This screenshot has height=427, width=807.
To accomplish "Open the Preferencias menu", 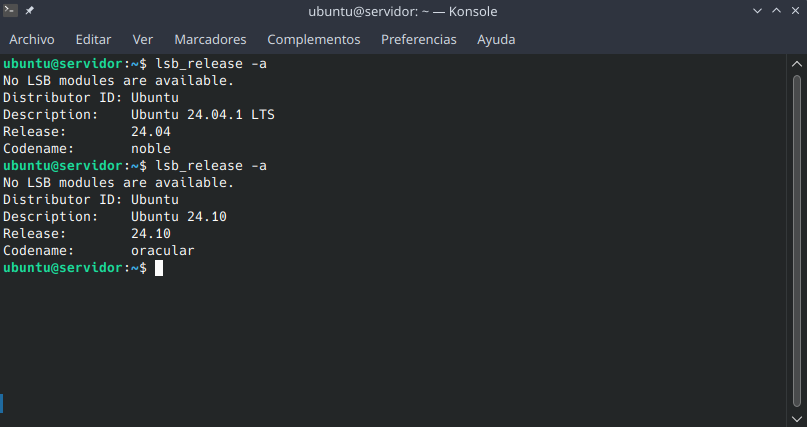I will pyautogui.click(x=418, y=40).
